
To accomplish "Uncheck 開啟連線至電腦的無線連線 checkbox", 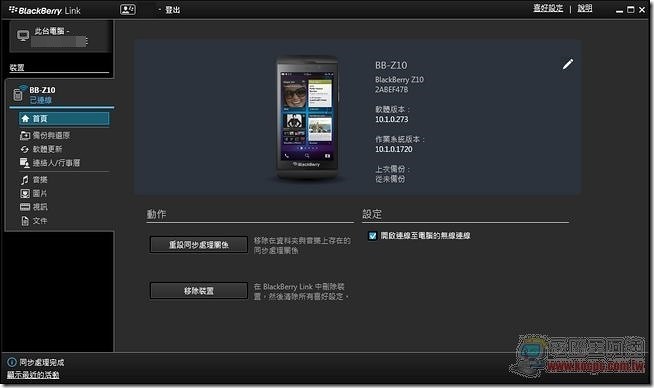I will (x=372, y=236).
